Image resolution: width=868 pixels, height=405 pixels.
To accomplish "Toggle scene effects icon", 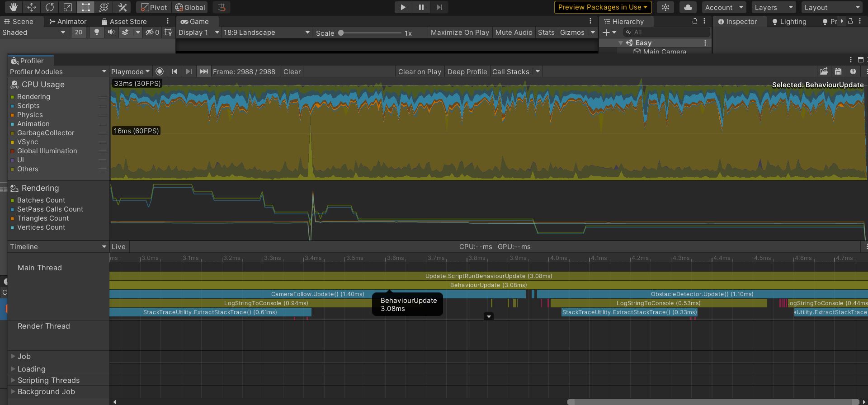I will pos(125,32).
